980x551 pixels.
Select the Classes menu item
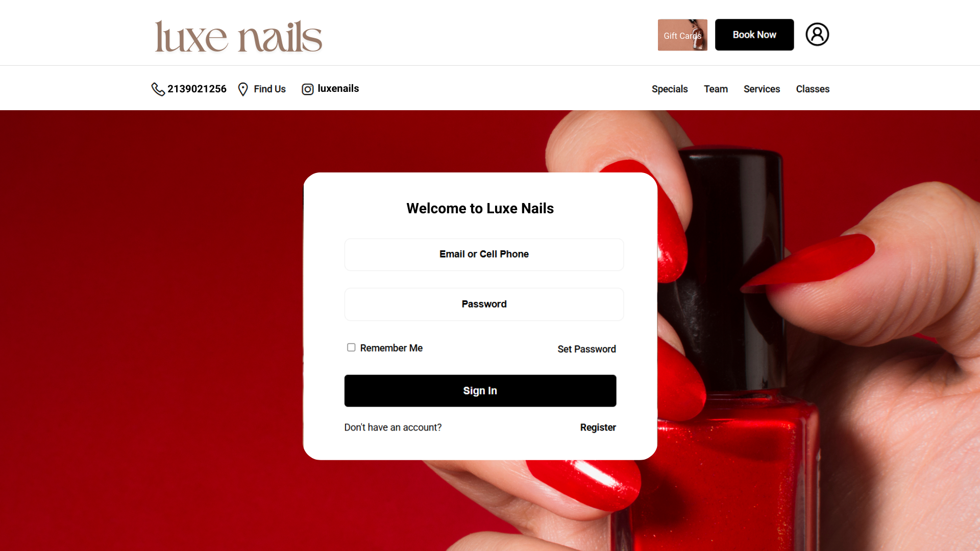(813, 89)
